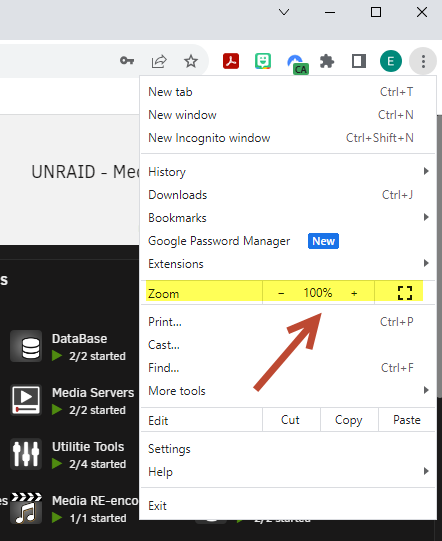Click the DataBase folder icon

[x=26, y=346]
